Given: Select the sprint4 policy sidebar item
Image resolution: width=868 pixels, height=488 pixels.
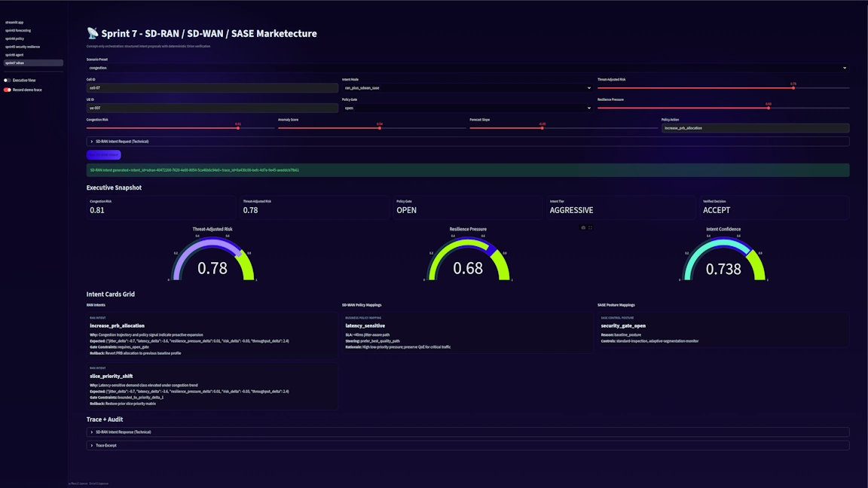Looking at the screenshot, I should [x=14, y=38].
